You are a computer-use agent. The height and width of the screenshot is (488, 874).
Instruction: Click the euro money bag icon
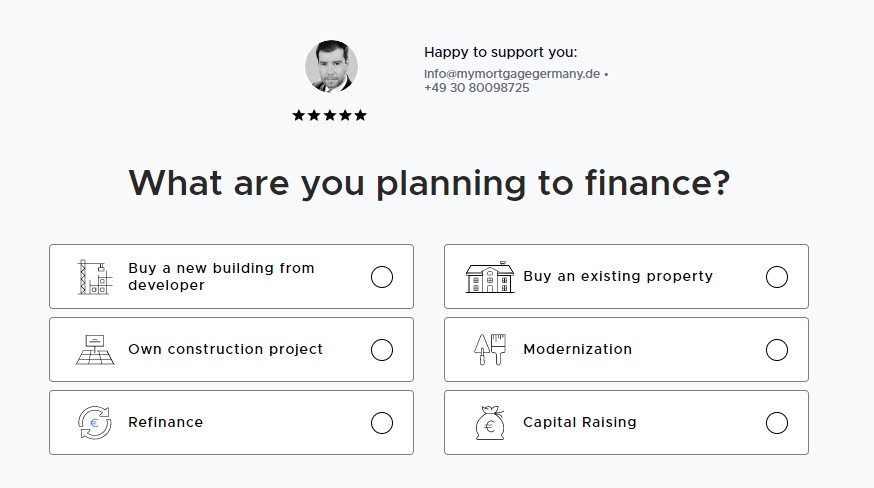coord(490,423)
